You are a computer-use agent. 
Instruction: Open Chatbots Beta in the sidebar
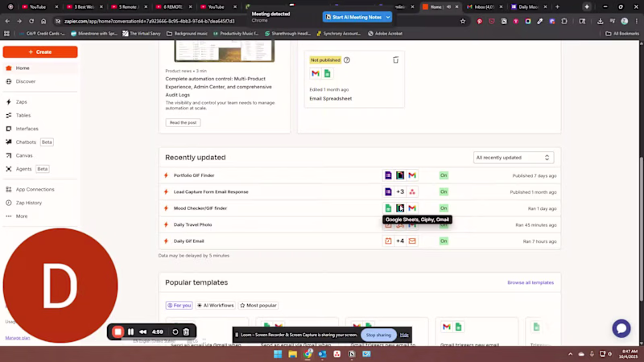[39, 142]
